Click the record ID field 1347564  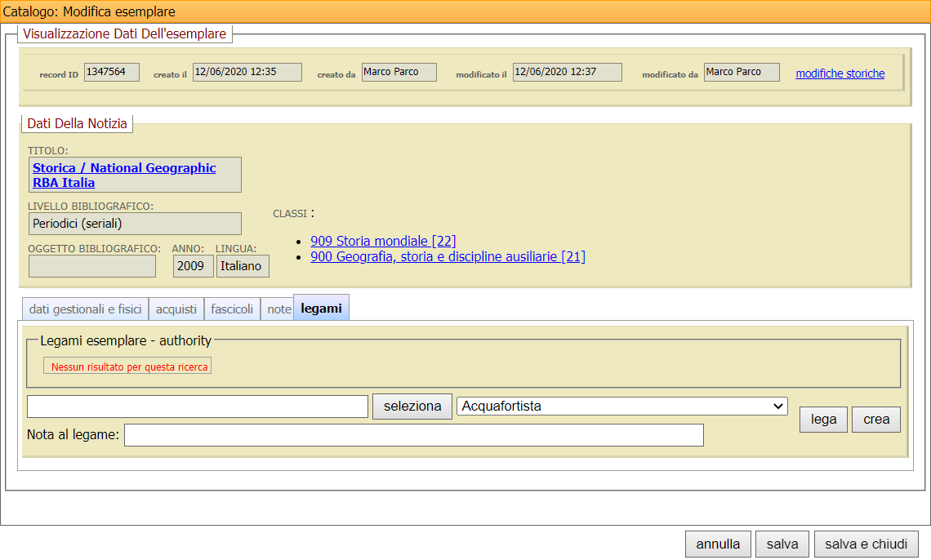coord(112,73)
